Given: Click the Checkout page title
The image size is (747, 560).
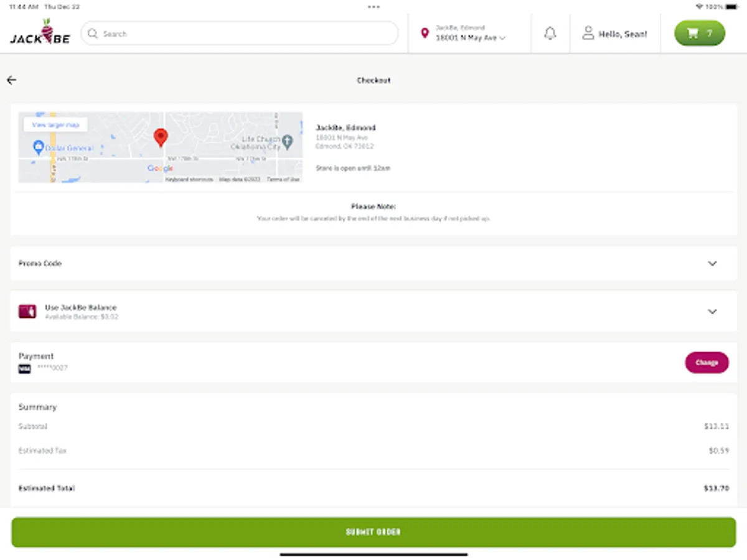Looking at the screenshot, I should point(374,80).
